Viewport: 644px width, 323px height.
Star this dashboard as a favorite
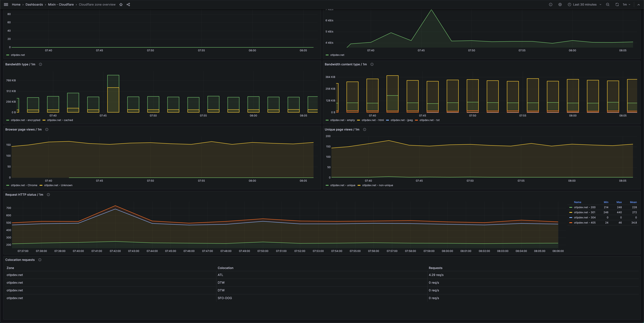(121, 4)
